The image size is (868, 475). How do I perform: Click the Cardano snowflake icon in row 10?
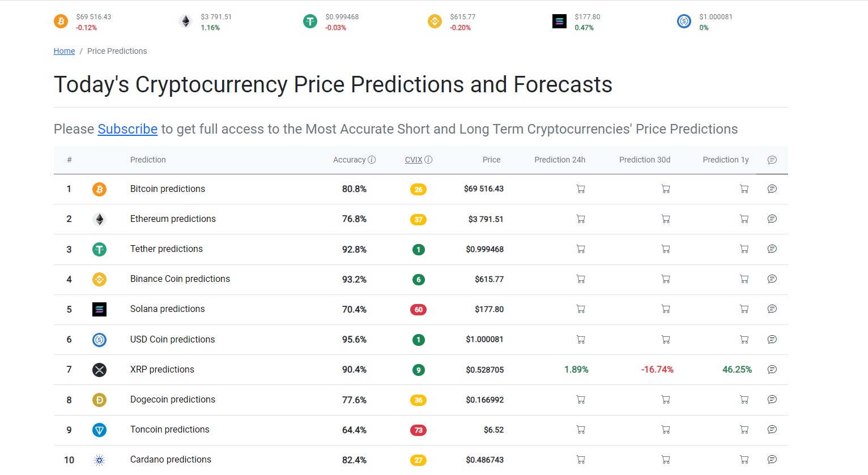100,460
